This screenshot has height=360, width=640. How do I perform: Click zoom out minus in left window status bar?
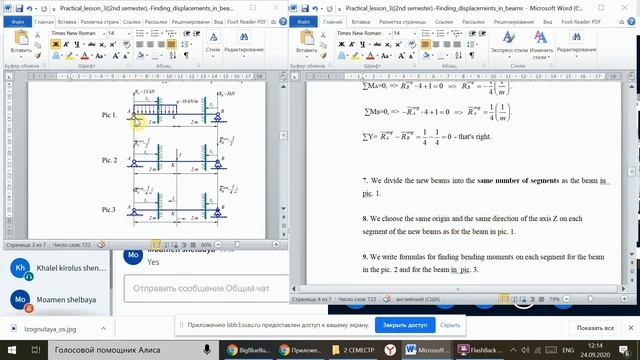click(218, 244)
